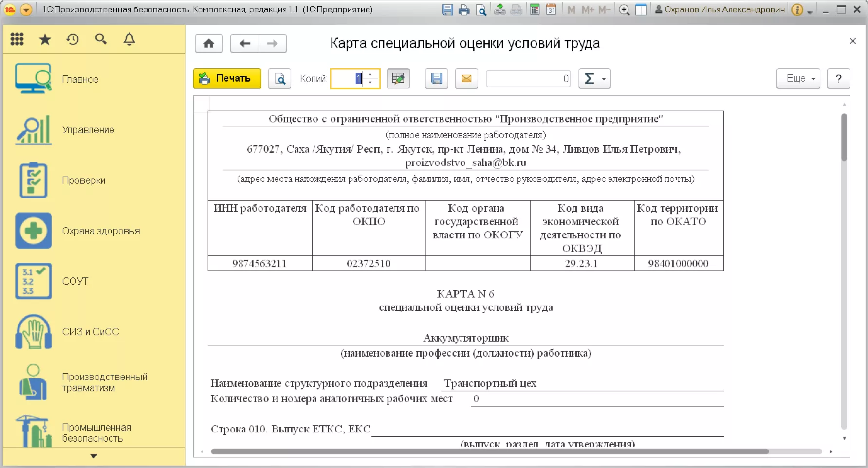This screenshot has height=468, width=868.
Task: Open the СИЗ и СиОС section
Action: (x=94, y=332)
